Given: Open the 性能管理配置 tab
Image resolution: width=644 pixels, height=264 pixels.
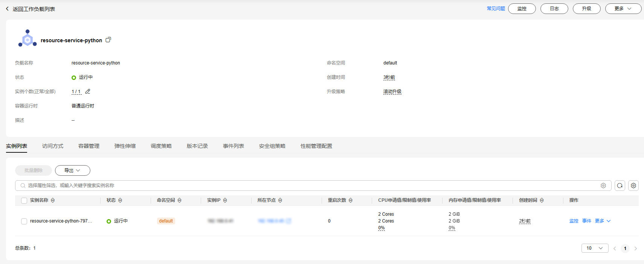Looking at the screenshot, I should click(316, 146).
